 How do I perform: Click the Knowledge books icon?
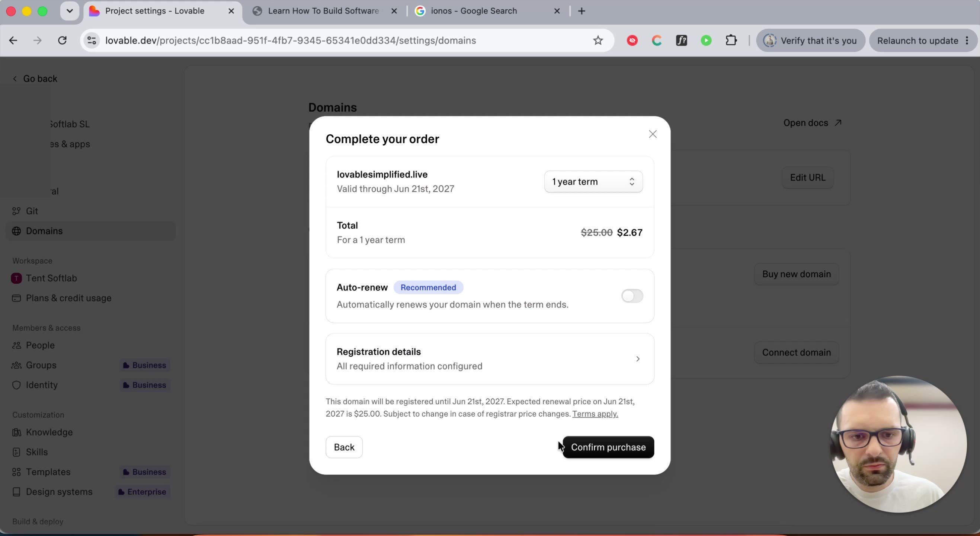point(16,432)
